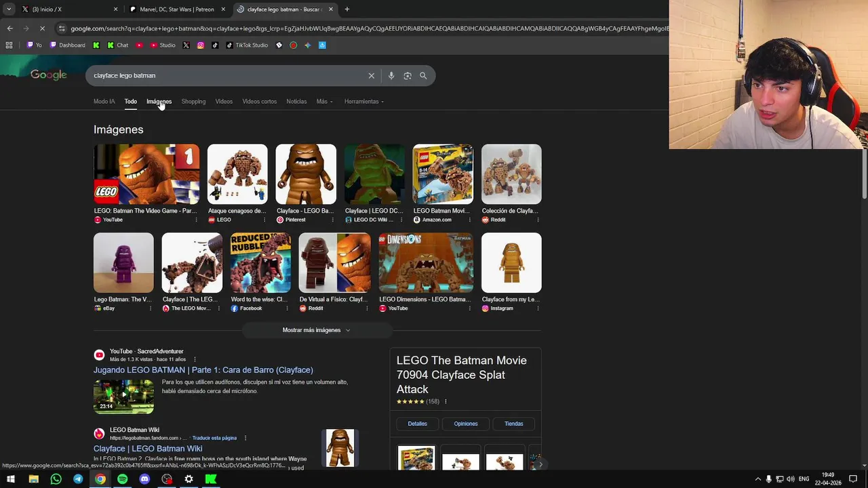This screenshot has width=868, height=488.
Task: Open the Chrome tab search dropdown
Action: click(x=9, y=9)
